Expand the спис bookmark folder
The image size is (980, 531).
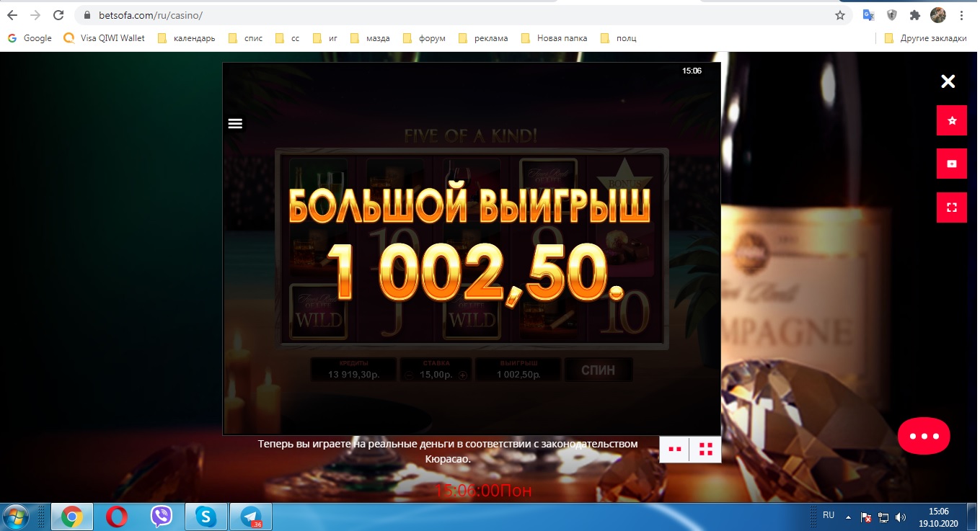point(245,38)
